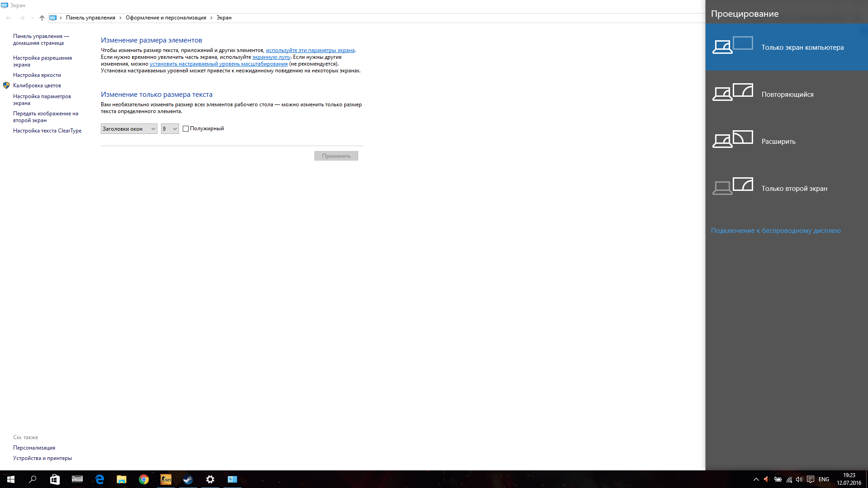The height and width of the screenshot is (488, 868).
Task: Open battery status tray icon
Action: pyautogui.click(x=778, y=479)
